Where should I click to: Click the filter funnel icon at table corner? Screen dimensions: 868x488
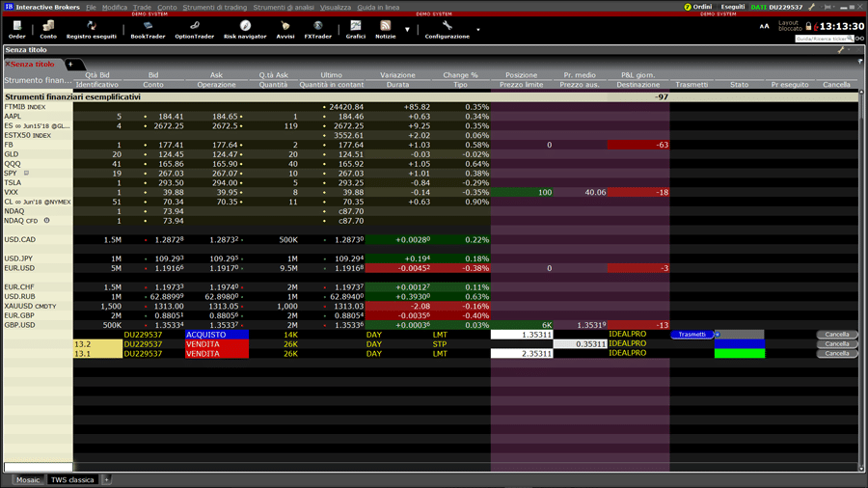click(860, 62)
